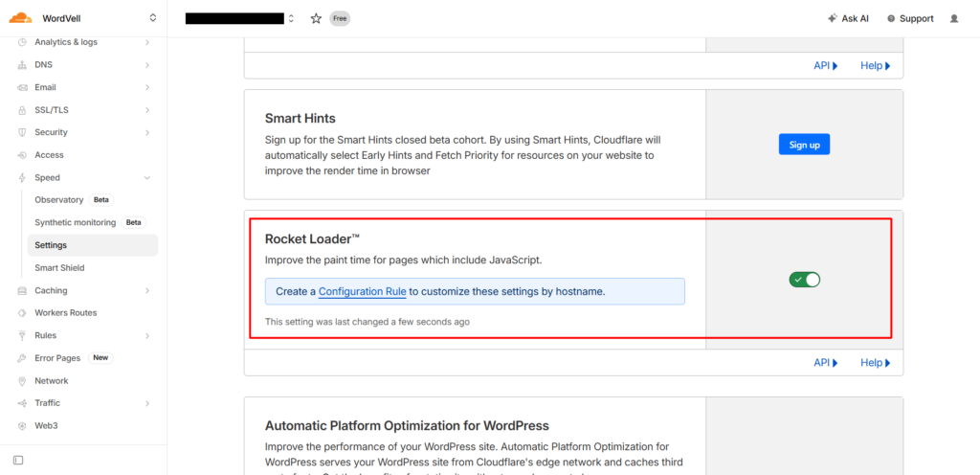Expand the Email section chevron
This screenshot has height=475, width=980.
pyautogui.click(x=147, y=87)
